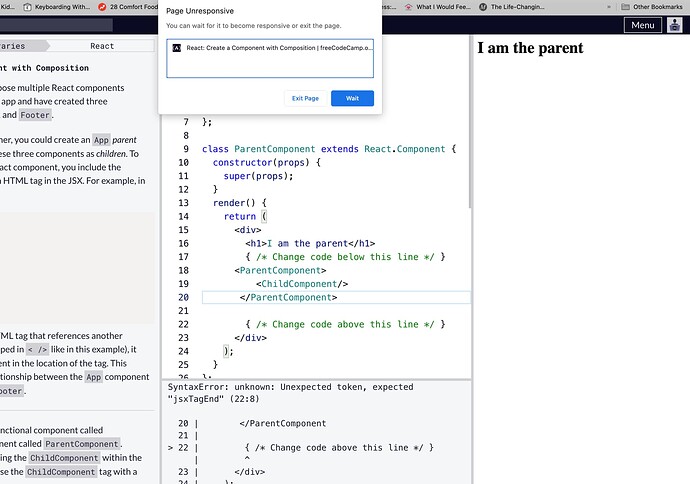Viewport: 690px width, 484px height.
Task: Expand the bookmarks overflow chevron
Action: (x=609, y=7)
